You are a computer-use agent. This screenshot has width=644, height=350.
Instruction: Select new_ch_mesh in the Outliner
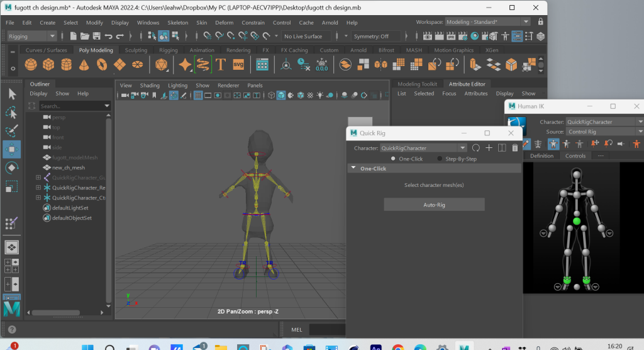coord(69,167)
